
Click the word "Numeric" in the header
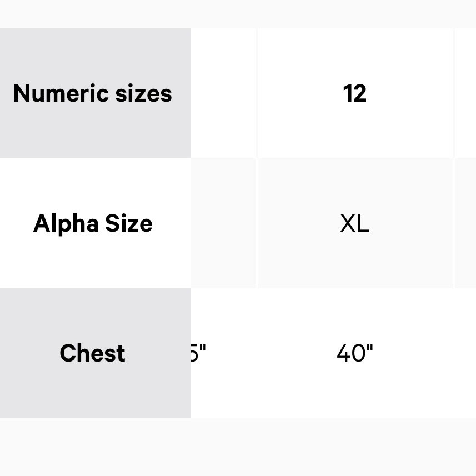[61, 93]
